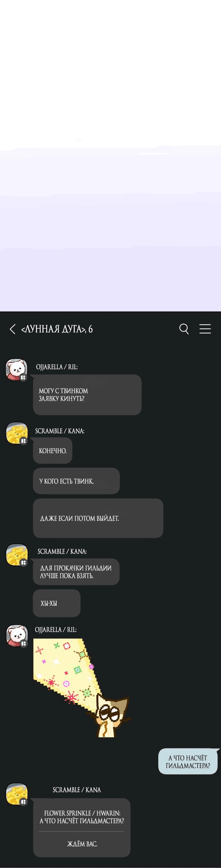Tap Scramble's egg avatar above 'Конечно'
Image resolution: width=221 pixels, height=868 pixels.
17,433
